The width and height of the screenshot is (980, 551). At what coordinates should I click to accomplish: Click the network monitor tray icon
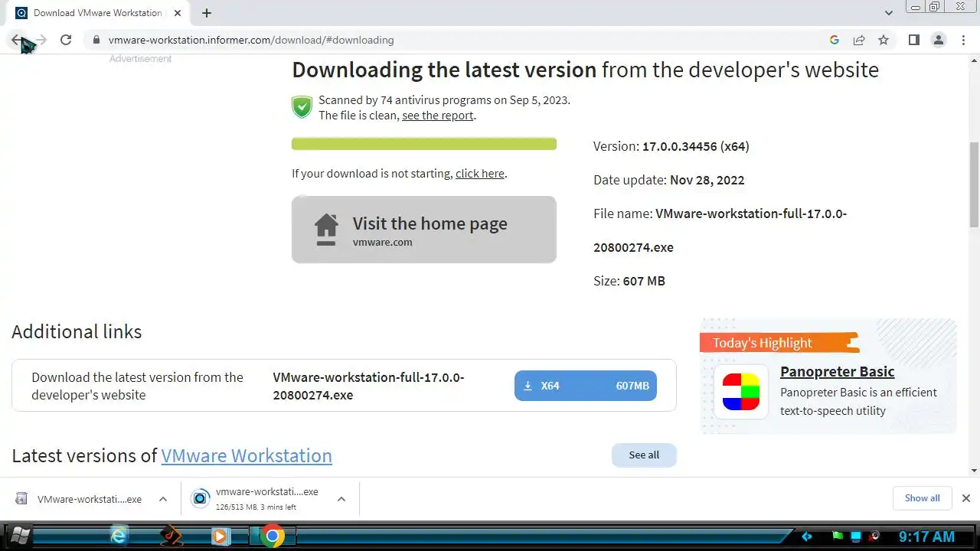point(857,536)
